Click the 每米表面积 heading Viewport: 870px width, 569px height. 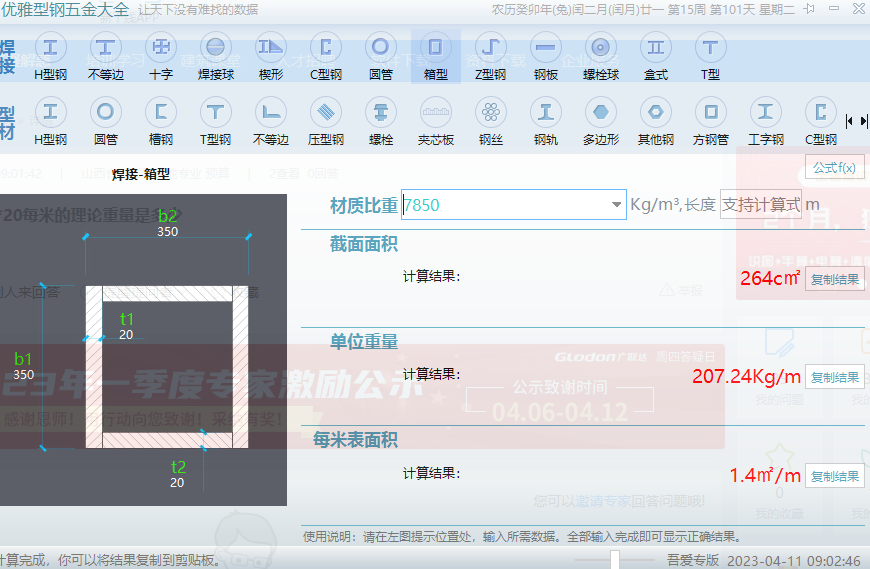355,440
